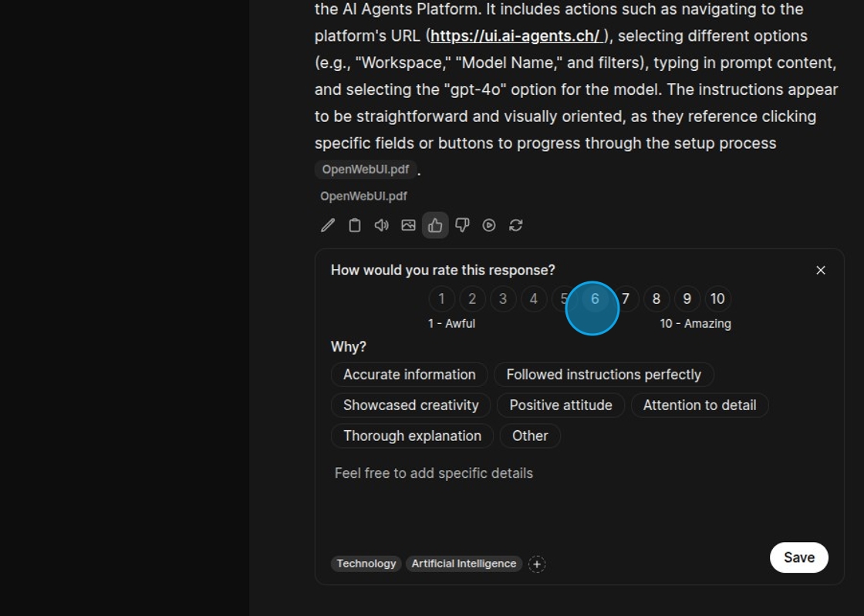This screenshot has height=616, width=864.
Task: Click the speaker read aloud icon
Action: [x=381, y=225]
